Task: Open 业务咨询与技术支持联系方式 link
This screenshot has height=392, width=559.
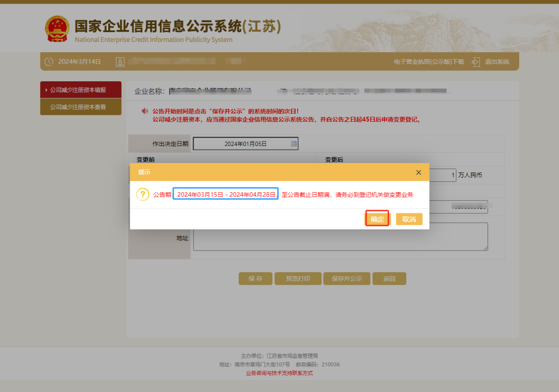Action: [x=279, y=373]
